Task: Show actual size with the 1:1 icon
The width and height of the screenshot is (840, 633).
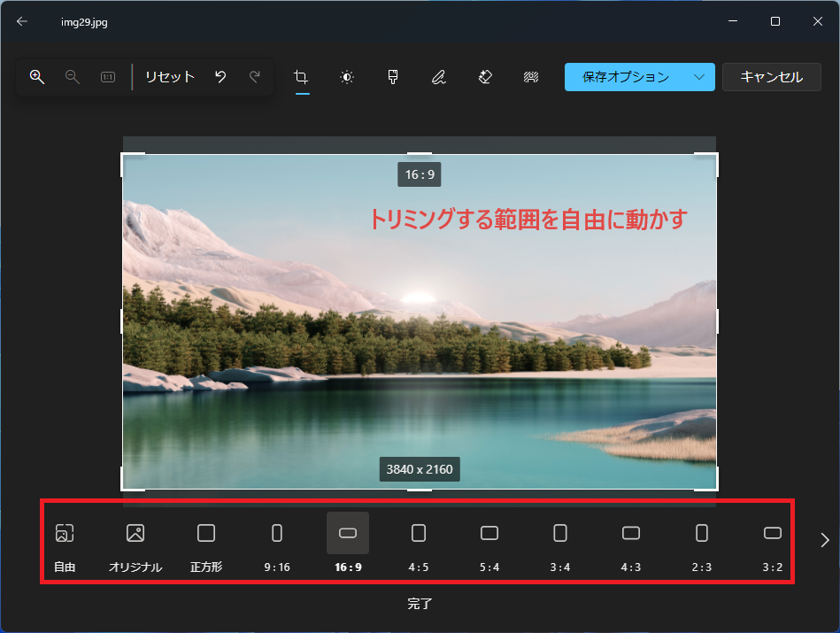Action: [108, 77]
